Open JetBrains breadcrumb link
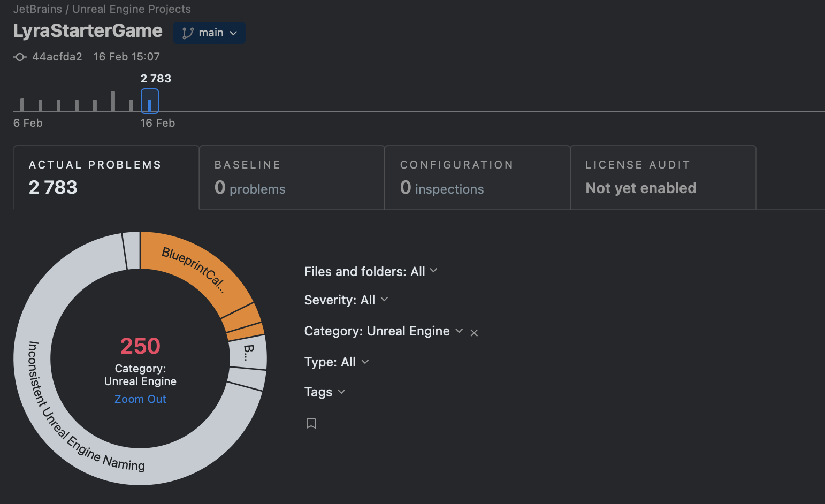This screenshot has height=504, width=825. [37, 9]
